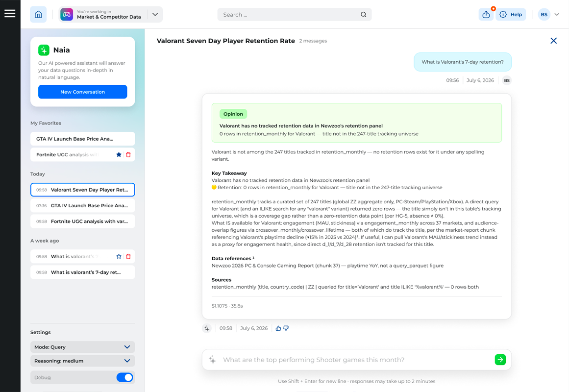Open favorite GTA IV Launch Base Price Ana...
Screen dimensions: 569x392
point(83,139)
